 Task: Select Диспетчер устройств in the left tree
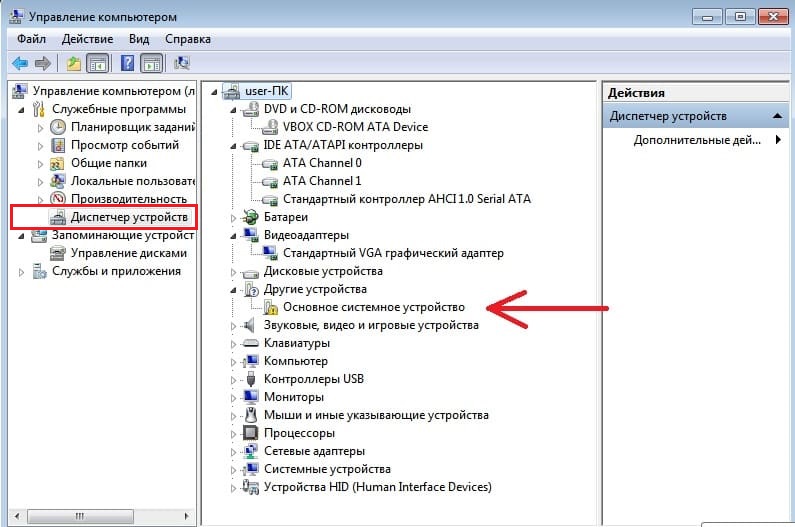point(129,217)
